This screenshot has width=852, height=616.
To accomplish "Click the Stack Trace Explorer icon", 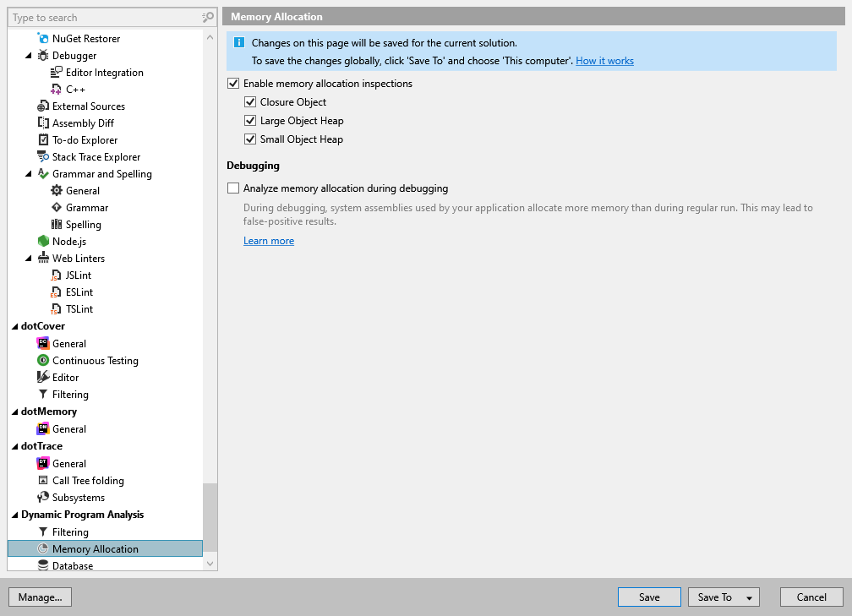I will pyautogui.click(x=43, y=156).
